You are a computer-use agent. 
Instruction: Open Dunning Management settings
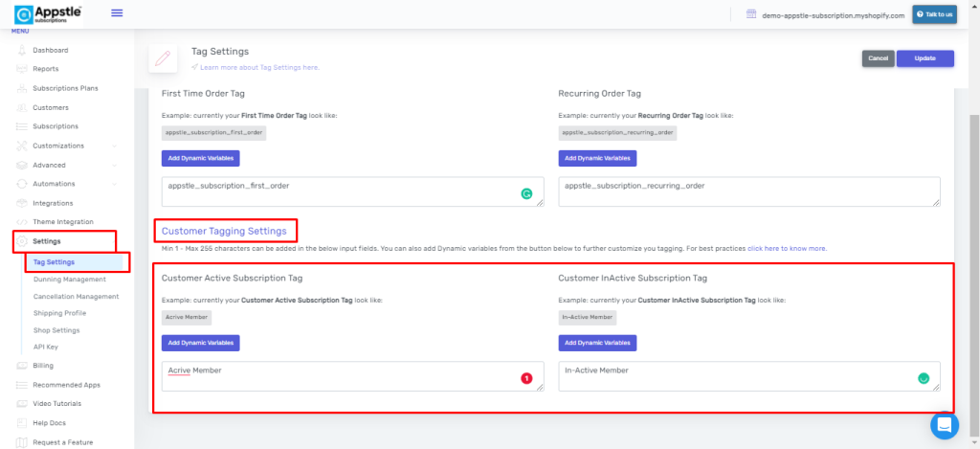pos(69,279)
